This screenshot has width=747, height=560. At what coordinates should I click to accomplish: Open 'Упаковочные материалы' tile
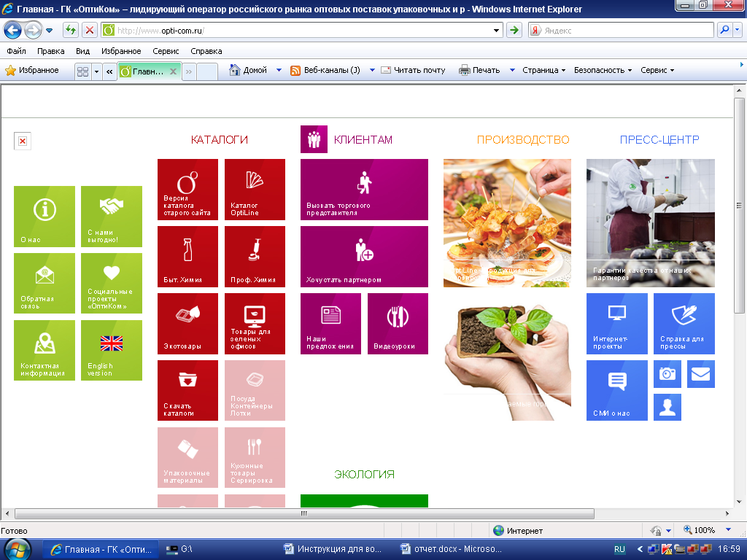point(187,458)
